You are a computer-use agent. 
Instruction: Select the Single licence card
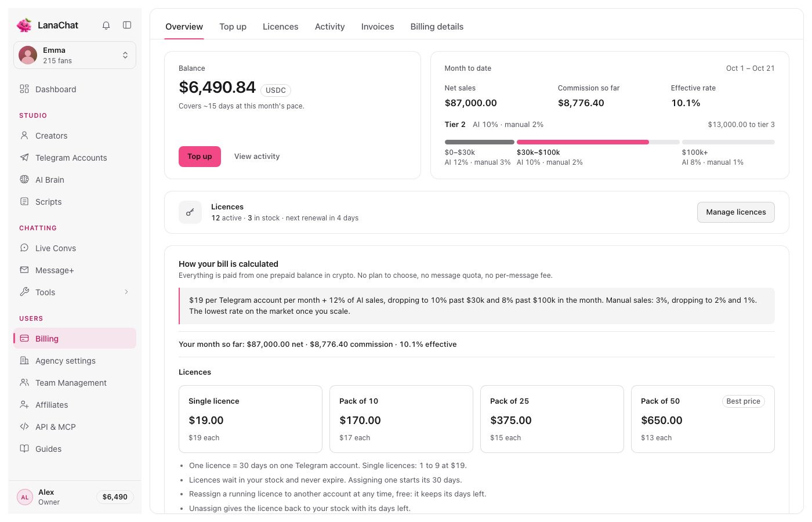tap(251, 419)
